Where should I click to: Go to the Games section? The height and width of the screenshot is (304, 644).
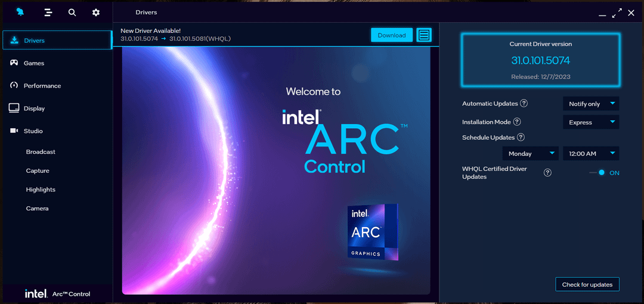(x=34, y=63)
